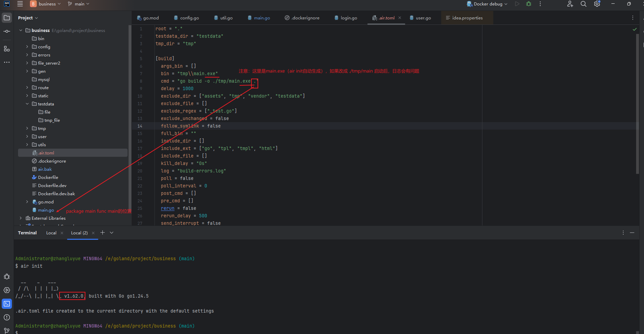Open the Debug tool window icon

coord(7,277)
